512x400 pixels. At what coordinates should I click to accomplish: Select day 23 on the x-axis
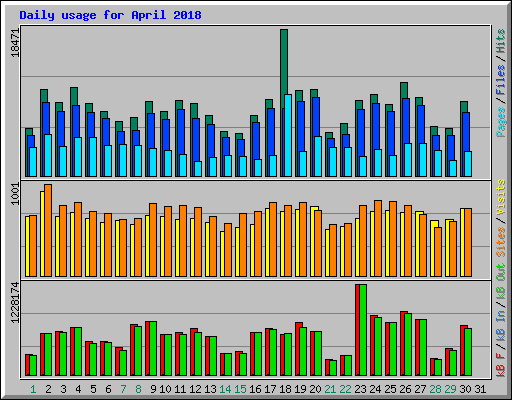tap(360, 389)
